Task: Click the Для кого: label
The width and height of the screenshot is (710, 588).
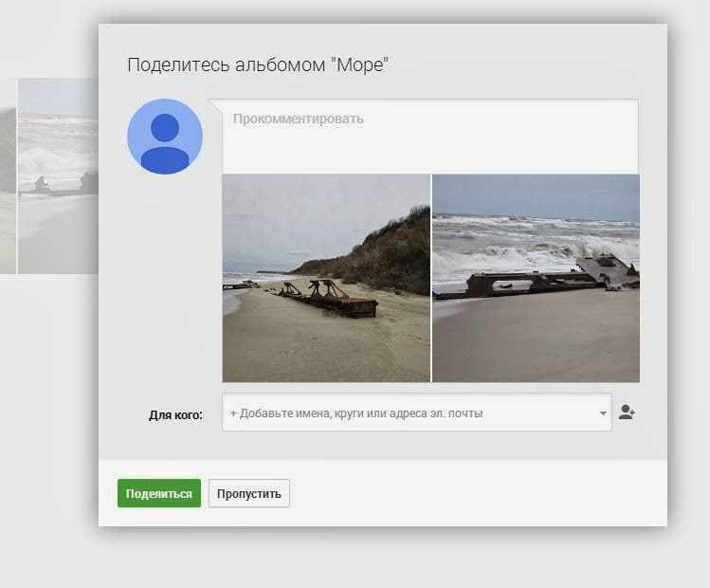Action: (x=175, y=415)
